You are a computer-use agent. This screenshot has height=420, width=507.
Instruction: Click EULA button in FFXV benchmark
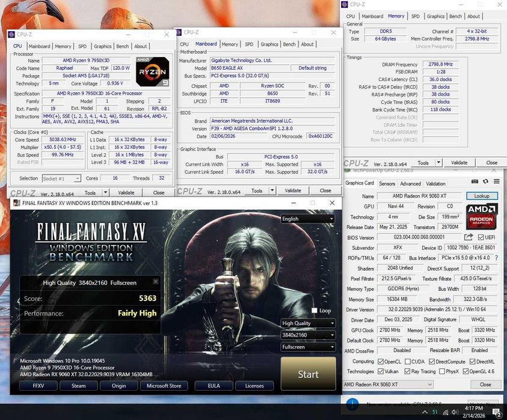[214, 385]
